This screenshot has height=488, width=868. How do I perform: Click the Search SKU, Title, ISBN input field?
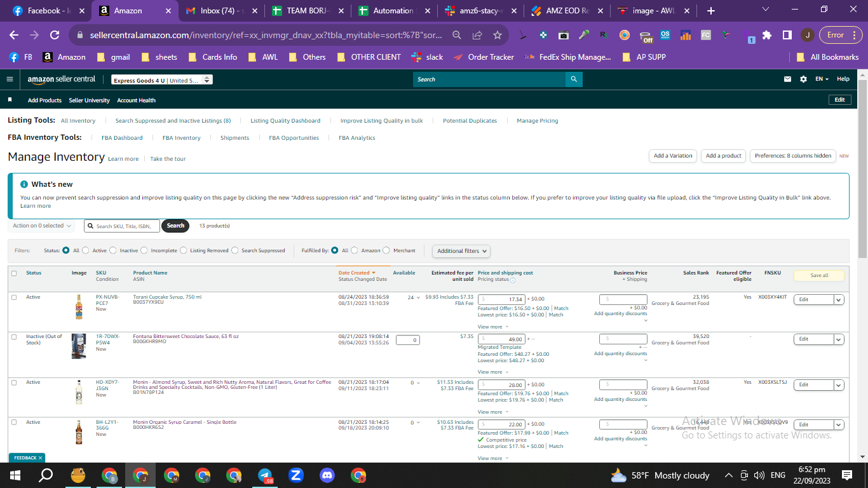tap(122, 226)
